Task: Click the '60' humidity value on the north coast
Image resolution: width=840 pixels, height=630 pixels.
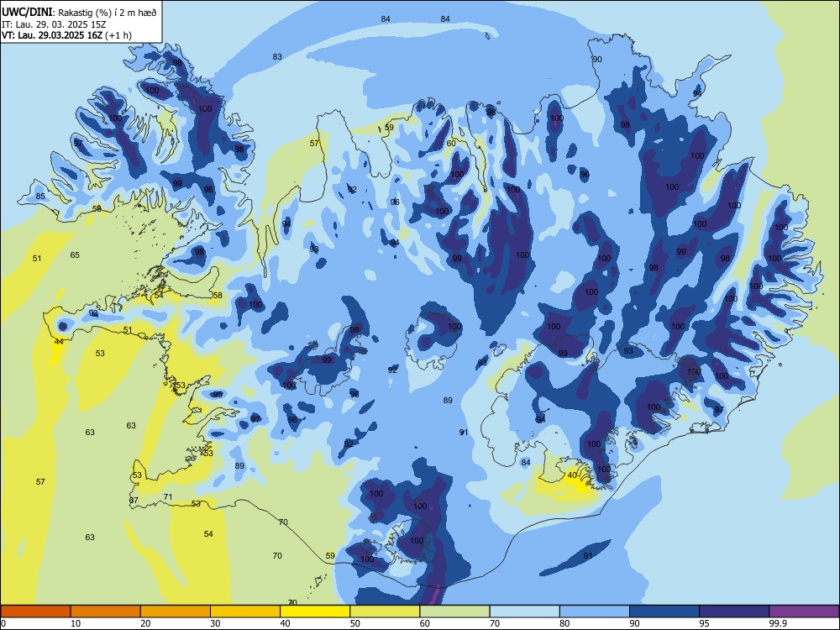Action: tap(451, 143)
